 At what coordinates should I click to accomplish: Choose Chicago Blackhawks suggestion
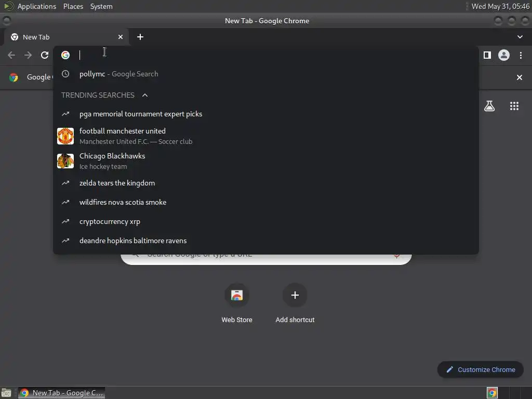coord(265,161)
